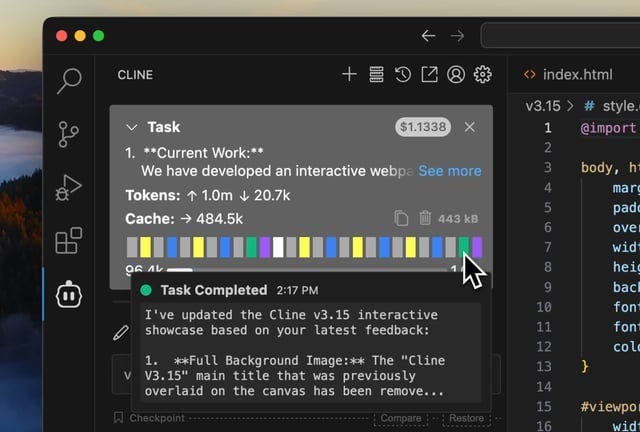Go back with the left arrow
Image resolution: width=640 pixels, height=432 pixels.
[x=428, y=36]
